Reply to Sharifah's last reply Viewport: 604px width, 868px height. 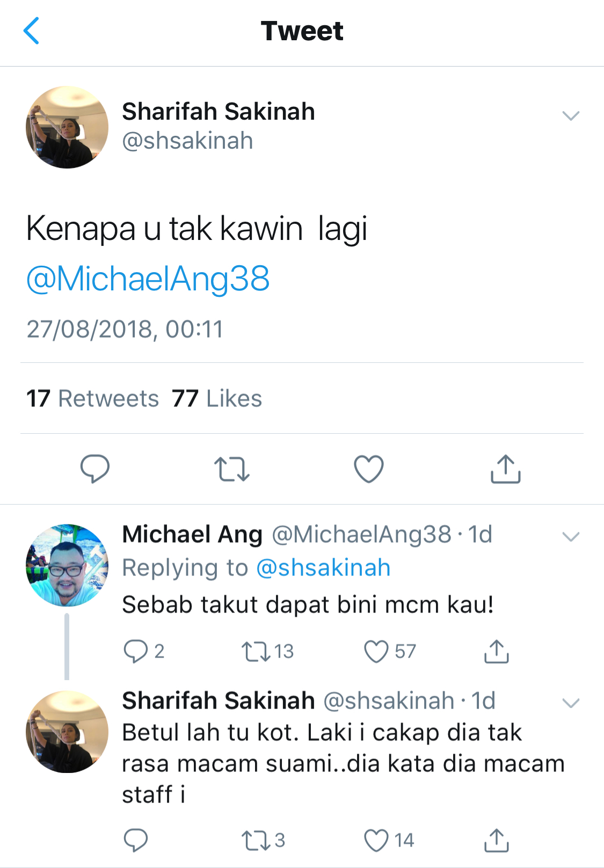[135, 840]
